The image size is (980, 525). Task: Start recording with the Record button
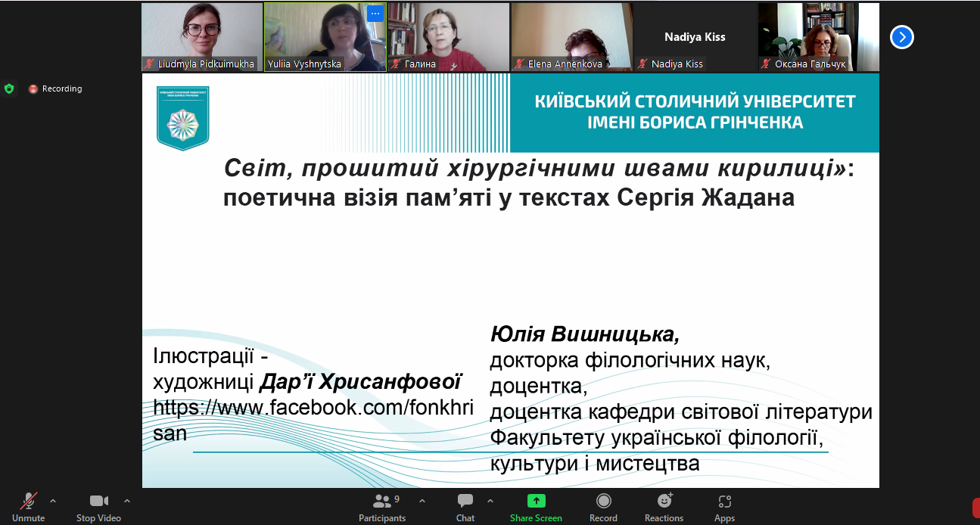pyautogui.click(x=603, y=506)
